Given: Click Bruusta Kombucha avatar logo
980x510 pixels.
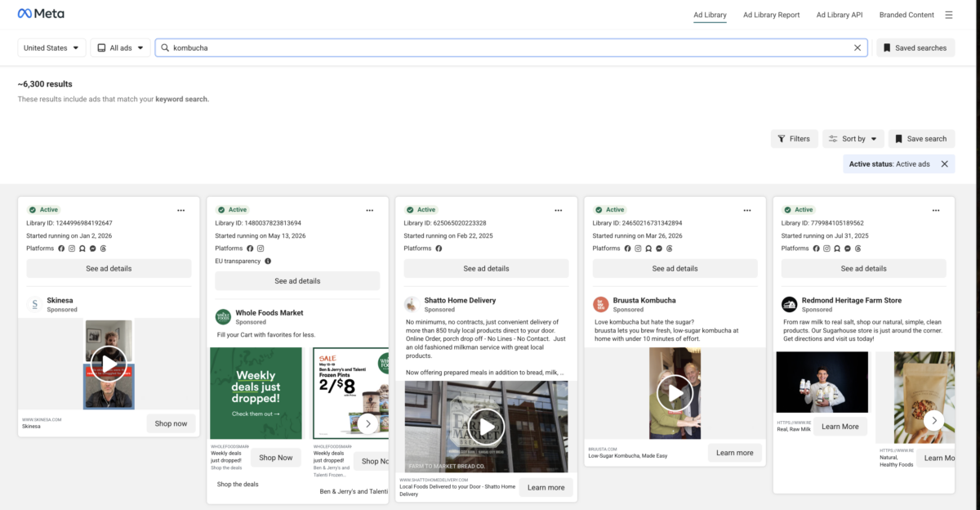Looking at the screenshot, I should tap(600, 305).
